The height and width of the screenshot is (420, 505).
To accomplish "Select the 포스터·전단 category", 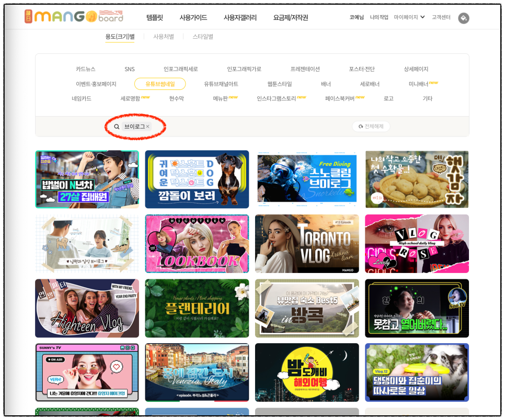I will (x=362, y=69).
